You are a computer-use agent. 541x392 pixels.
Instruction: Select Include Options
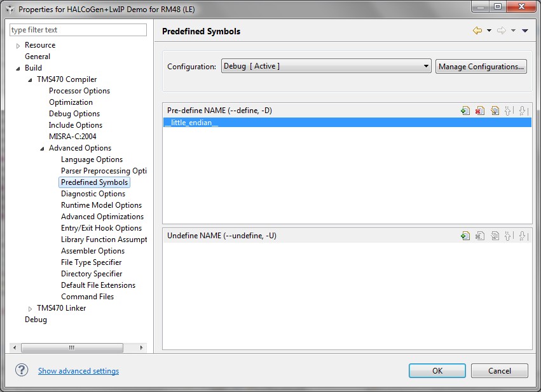(75, 125)
